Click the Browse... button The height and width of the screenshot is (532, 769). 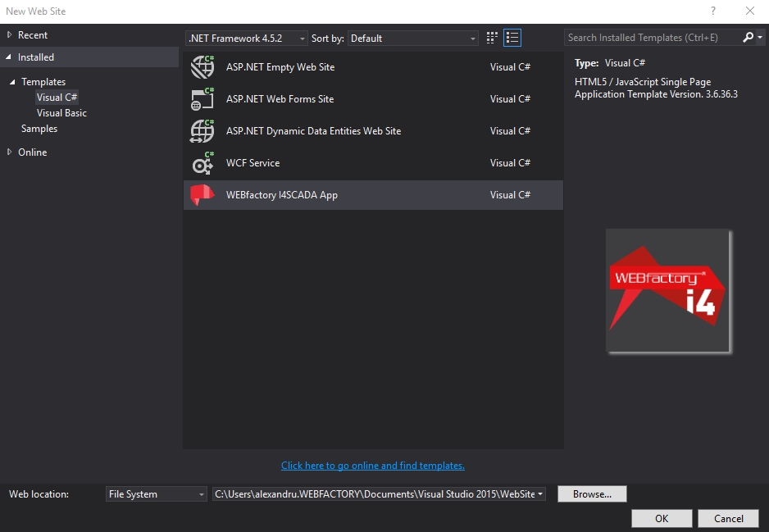[x=592, y=494]
